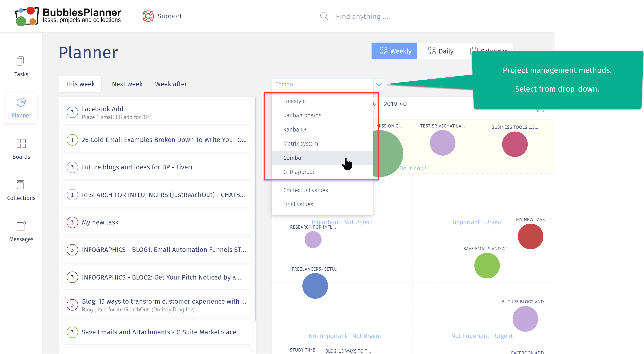
Task: Click the task list scrollbar
Action: [256, 209]
